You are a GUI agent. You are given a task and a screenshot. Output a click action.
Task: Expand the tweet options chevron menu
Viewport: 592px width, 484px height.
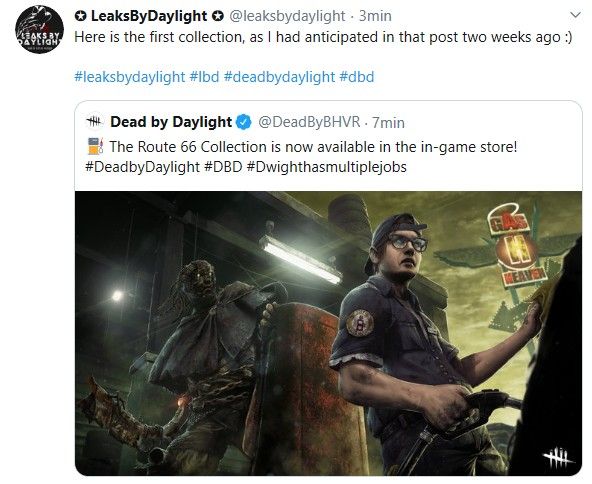575,15
